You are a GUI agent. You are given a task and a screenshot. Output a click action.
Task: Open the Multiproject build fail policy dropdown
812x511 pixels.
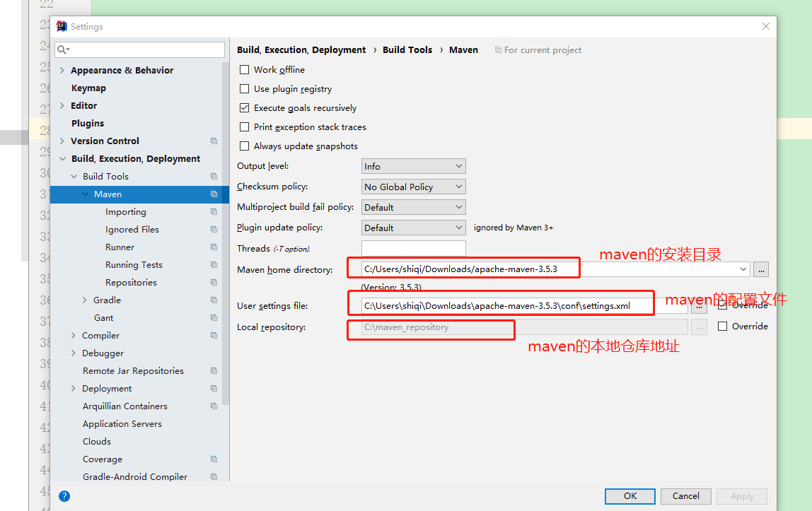pyautogui.click(x=413, y=207)
